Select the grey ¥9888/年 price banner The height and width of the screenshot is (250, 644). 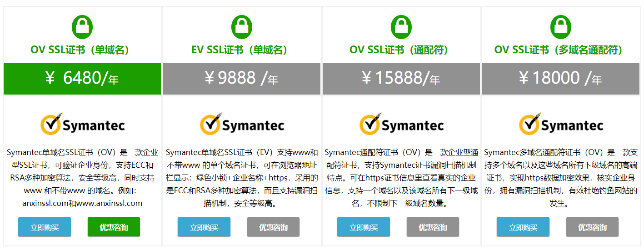pyautogui.click(x=242, y=79)
